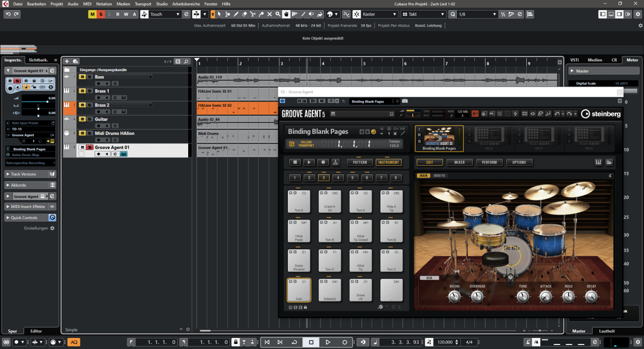The image size is (644, 349).
Task: Unsolo the Groove Agent 01 track
Action: (90, 147)
